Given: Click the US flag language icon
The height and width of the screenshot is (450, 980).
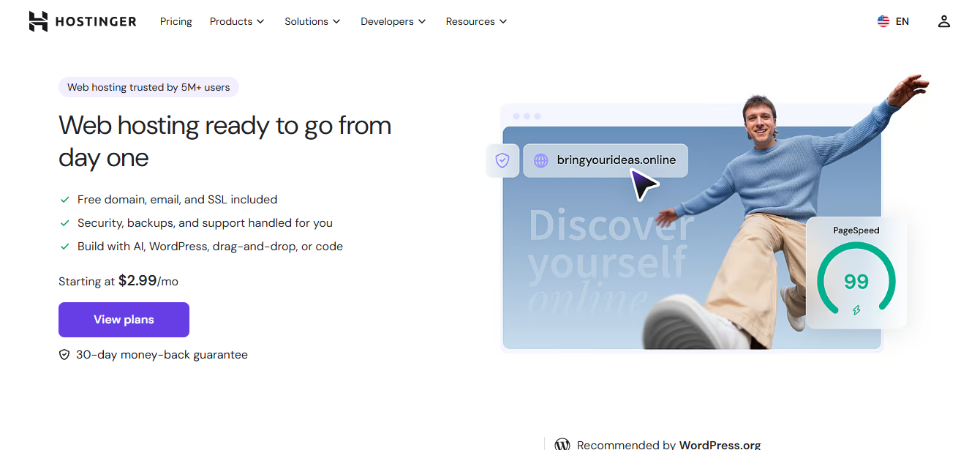Looking at the screenshot, I should click(883, 21).
